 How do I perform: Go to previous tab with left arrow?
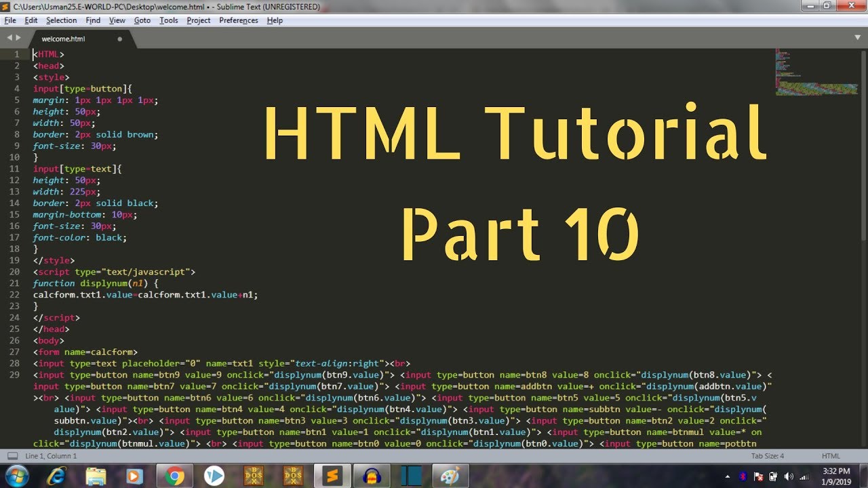coord(9,38)
